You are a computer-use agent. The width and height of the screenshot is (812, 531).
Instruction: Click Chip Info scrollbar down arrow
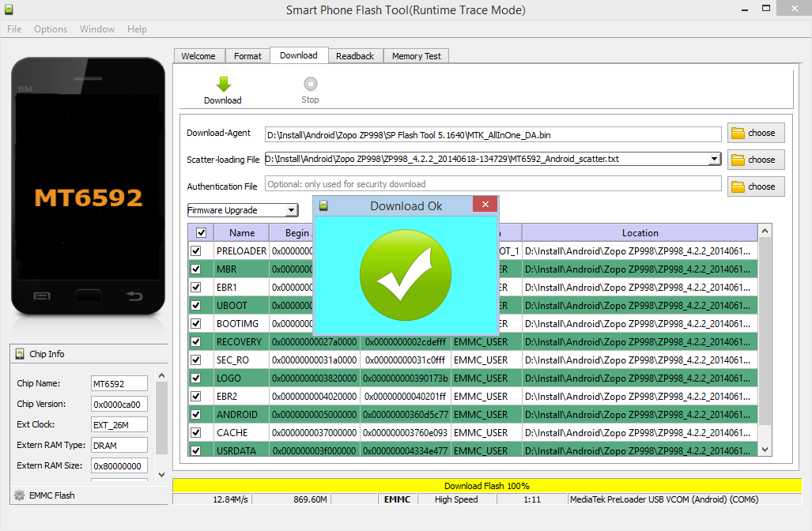pyautogui.click(x=161, y=474)
